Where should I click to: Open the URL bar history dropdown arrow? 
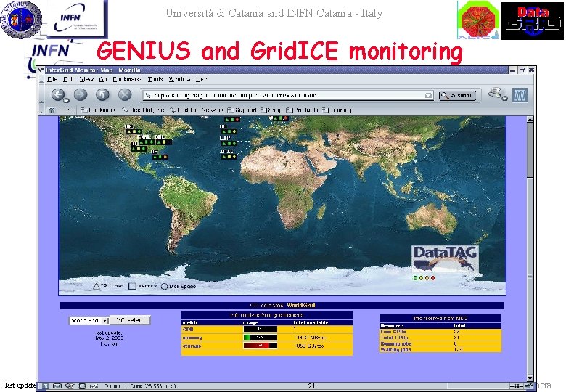428,96
